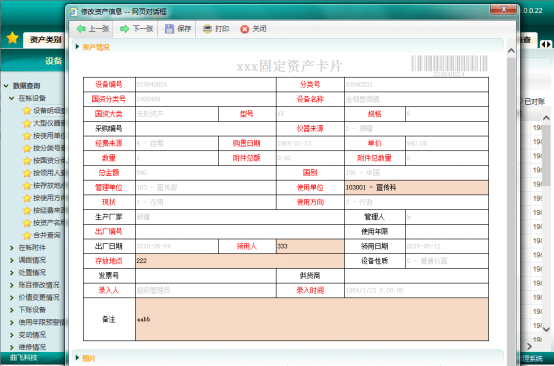The width and height of the screenshot is (554, 366).
Task: Expand the 调拨情况 tree node
Action: pos(12,260)
